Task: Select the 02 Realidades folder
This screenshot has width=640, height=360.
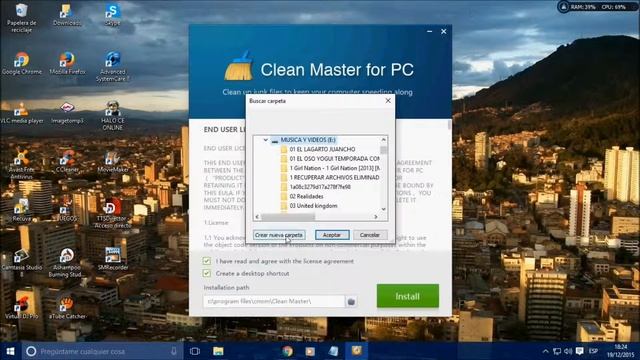Action: tap(302, 196)
